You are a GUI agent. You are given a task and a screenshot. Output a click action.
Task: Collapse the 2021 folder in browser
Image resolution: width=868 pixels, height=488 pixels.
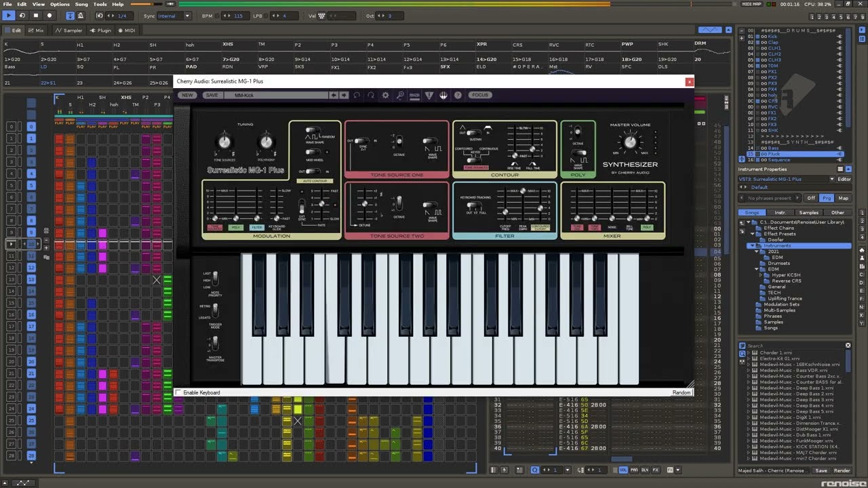pyautogui.click(x=757, y=251)
